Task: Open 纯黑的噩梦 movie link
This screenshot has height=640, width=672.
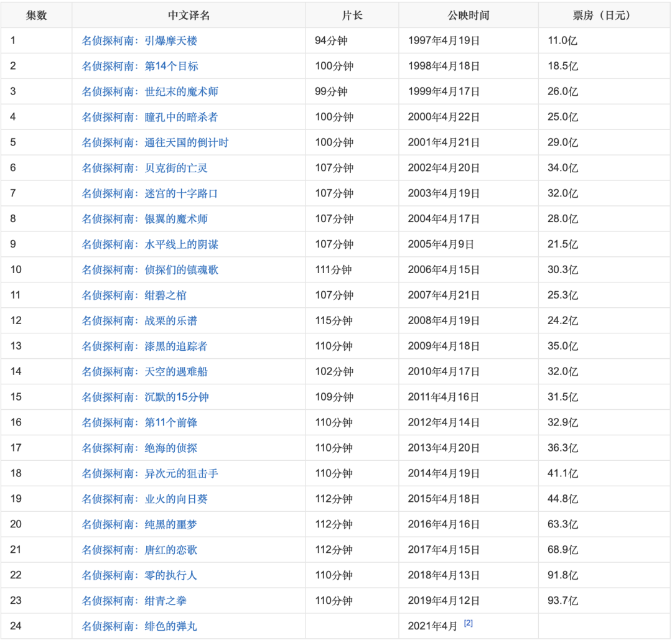Action: click(x=139, y=526)
